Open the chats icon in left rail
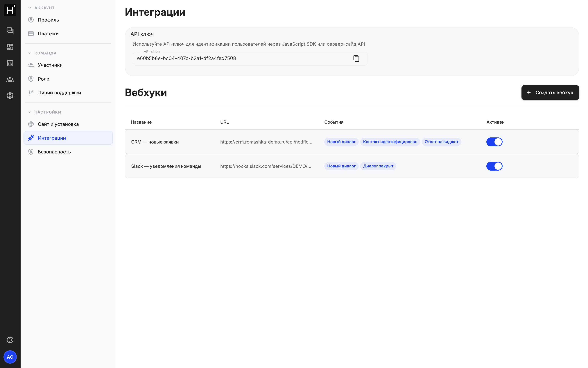 tap(10, 31)
